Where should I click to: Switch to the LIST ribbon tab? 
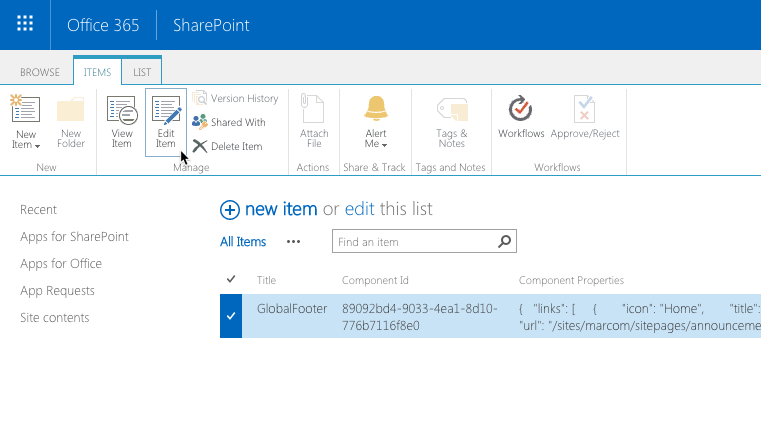pos(142,72)
